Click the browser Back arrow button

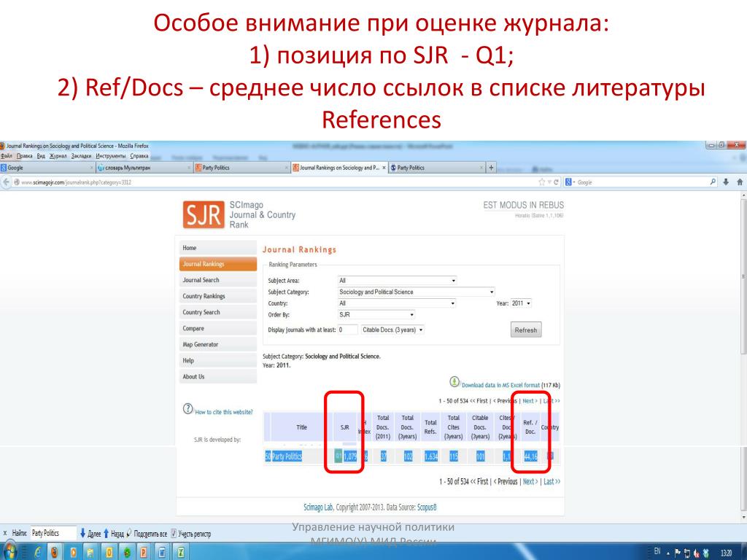tap(6, 182)
